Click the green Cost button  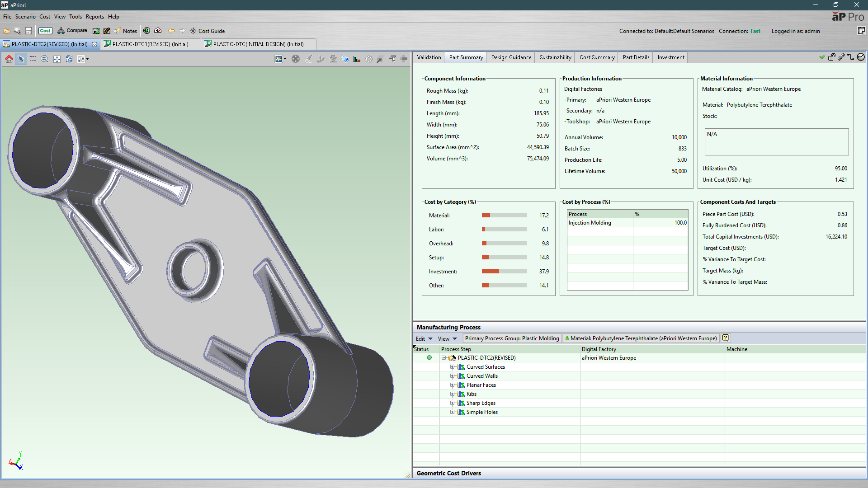tap(45, 31)
